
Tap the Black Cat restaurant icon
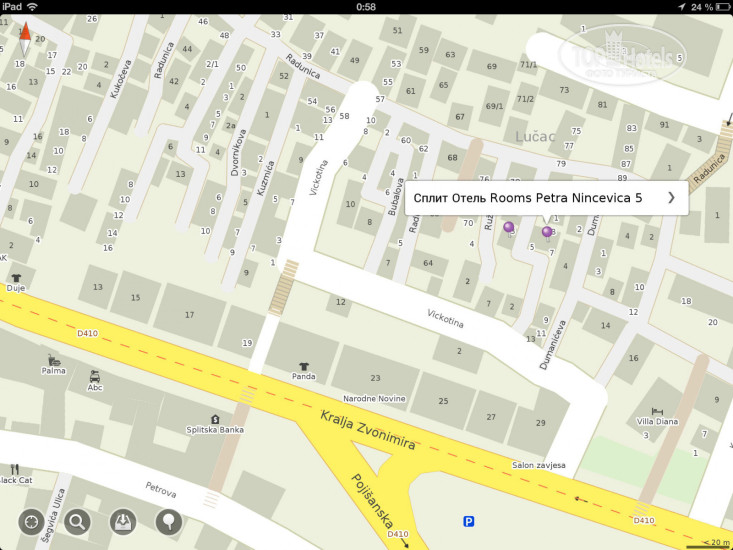(15, 470)
